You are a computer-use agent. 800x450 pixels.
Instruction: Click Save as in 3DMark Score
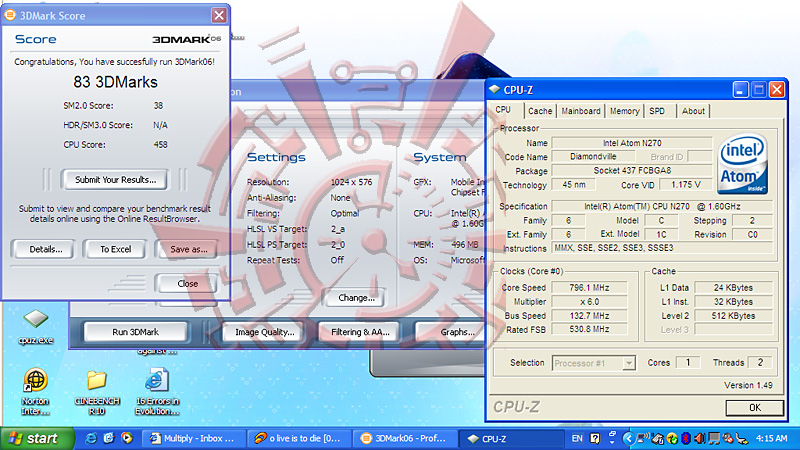pos(188,249)
